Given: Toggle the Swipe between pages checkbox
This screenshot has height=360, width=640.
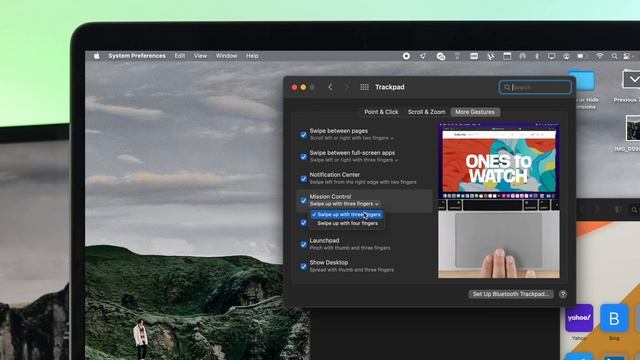Looking at the screenshot, I should 304,135.
